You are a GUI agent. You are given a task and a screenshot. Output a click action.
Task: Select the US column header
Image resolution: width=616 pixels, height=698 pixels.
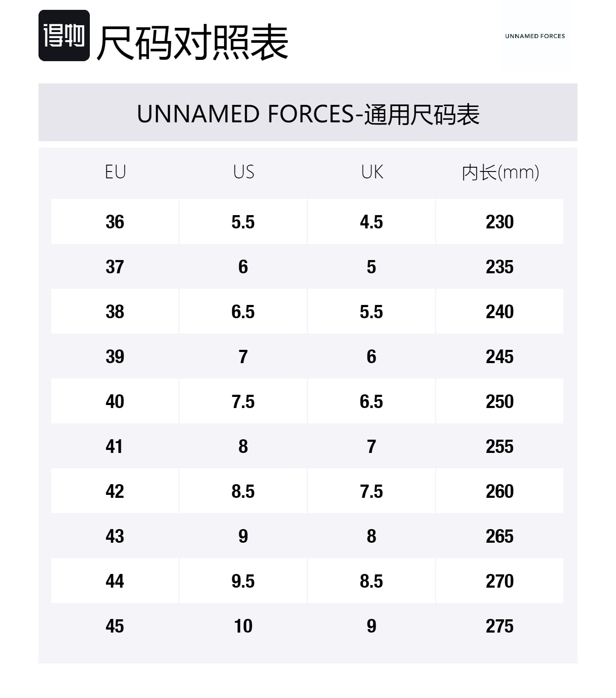tap(243, 172)
